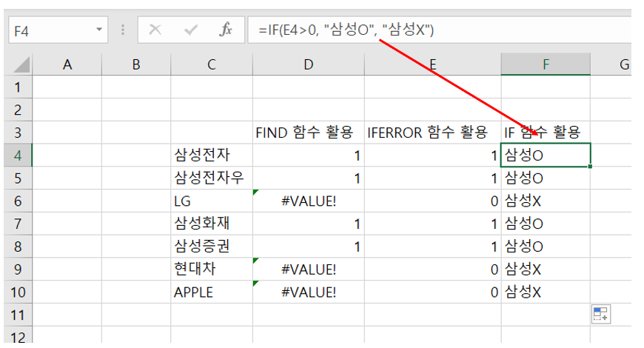
Task: Select the cell containing 현대차
Action: [212, 270]
